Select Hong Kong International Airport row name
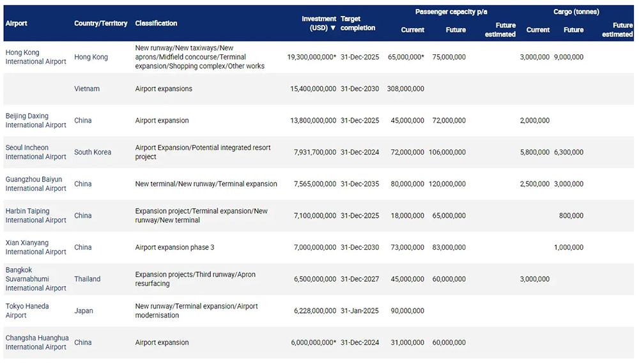 click(36, 57)
